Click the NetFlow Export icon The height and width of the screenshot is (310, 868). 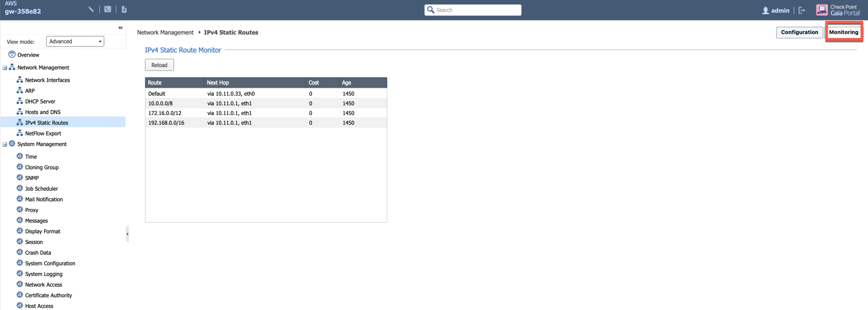[20, 133]
